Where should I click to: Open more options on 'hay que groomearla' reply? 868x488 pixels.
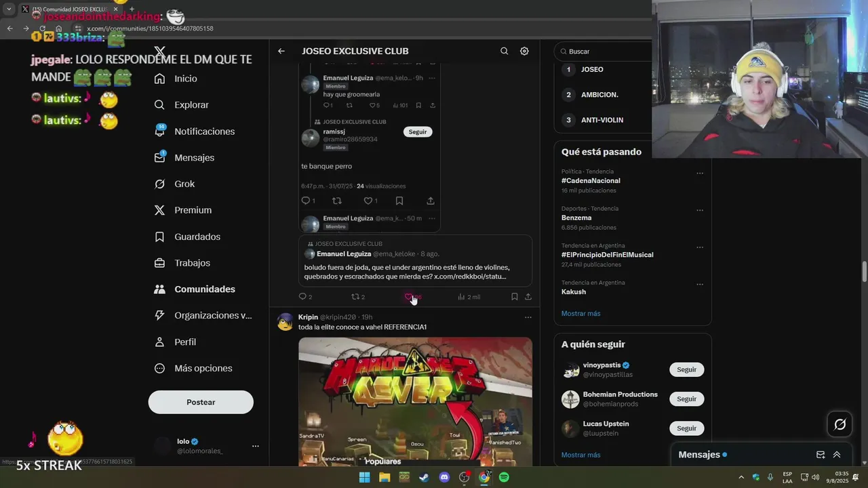[x=432, y=78]
